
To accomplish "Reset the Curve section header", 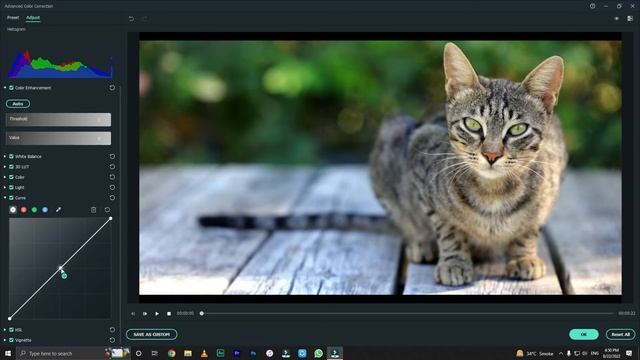I will (112, 198).
